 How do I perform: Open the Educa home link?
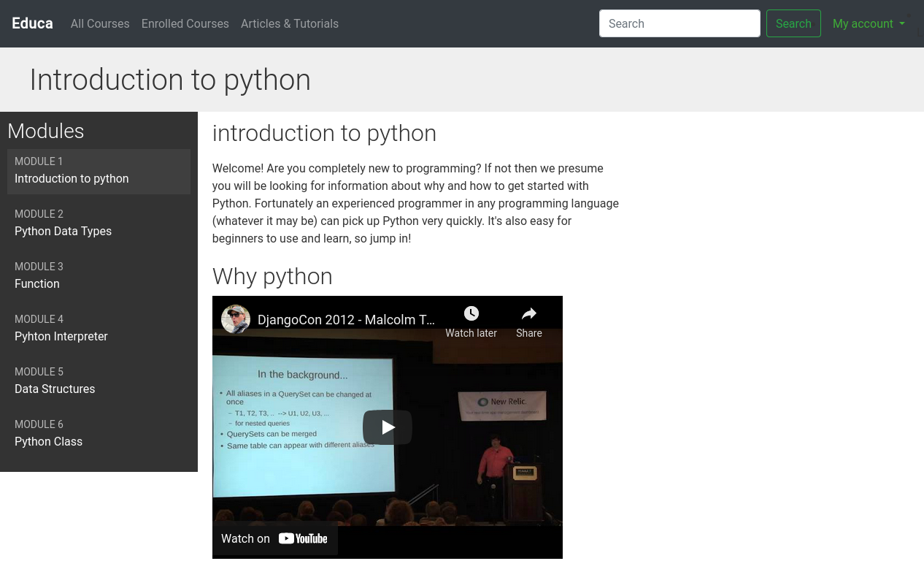pyautogui.click(x=32, y=23)
